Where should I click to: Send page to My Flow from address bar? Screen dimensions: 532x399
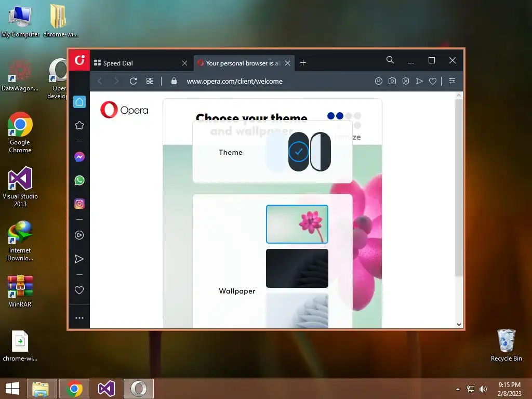[x=419, y=81]
